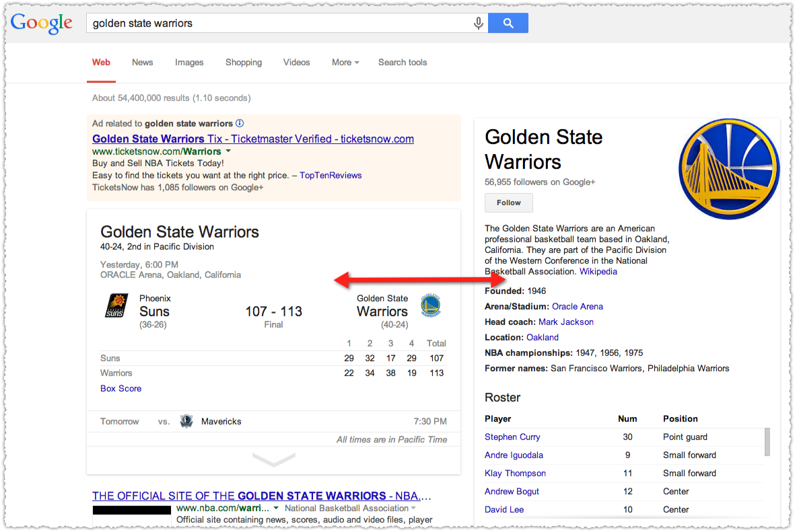The width and height of the screenshot is (795, 532).
Task: Open Stephen Curry player link
Action: click(x=512, y=436)
